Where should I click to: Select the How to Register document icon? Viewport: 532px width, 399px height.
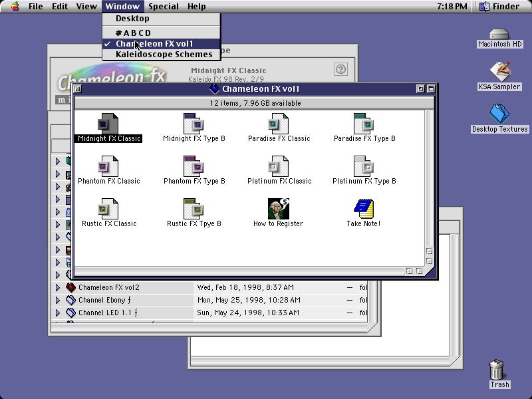tap(278, 209)
